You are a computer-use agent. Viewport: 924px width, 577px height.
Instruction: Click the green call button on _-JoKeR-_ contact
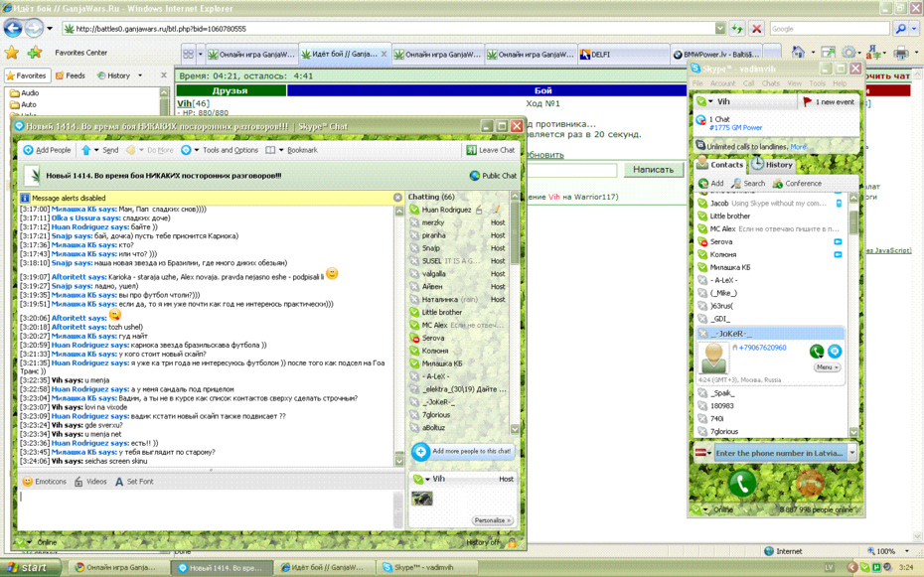coord(816,352)
